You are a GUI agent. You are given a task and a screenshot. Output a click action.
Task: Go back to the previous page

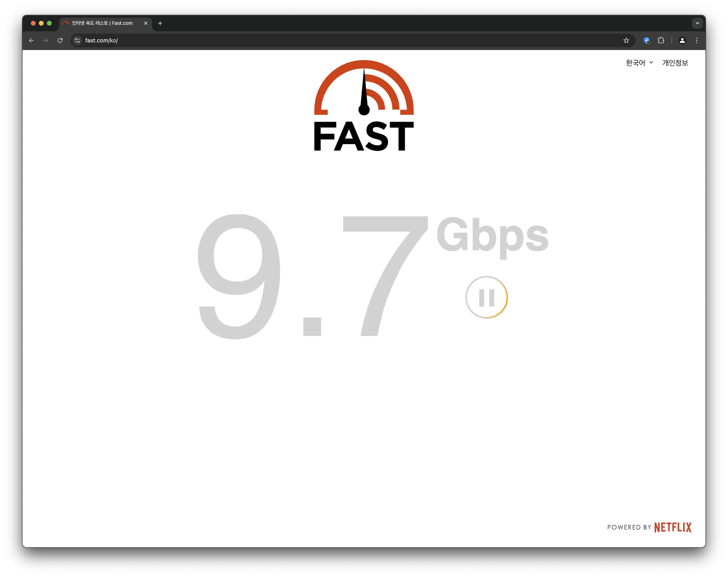coord(31,40)
